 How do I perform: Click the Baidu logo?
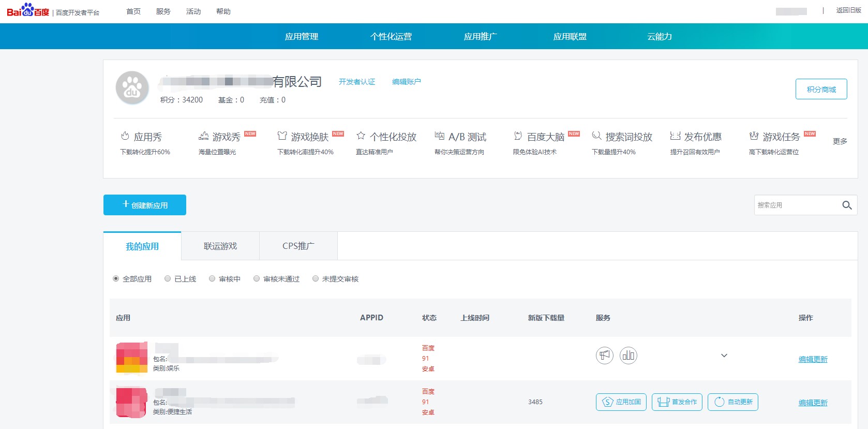coord(28,10)
